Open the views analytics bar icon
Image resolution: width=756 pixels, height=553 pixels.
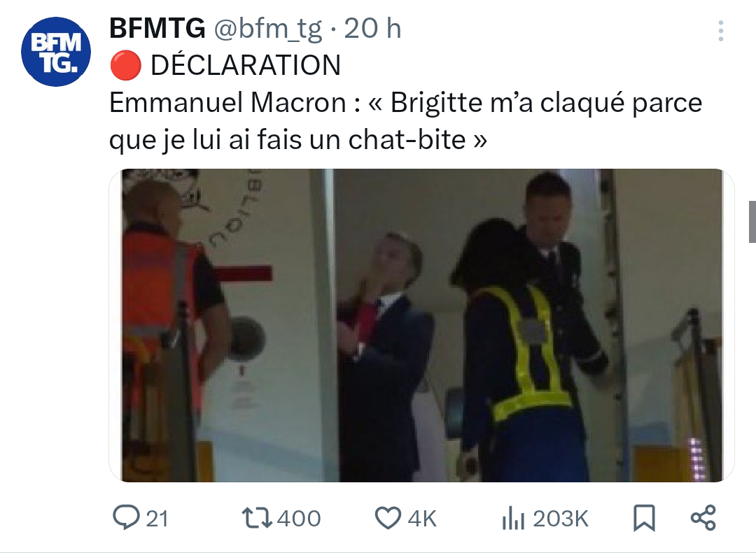[x=513, y=519]
